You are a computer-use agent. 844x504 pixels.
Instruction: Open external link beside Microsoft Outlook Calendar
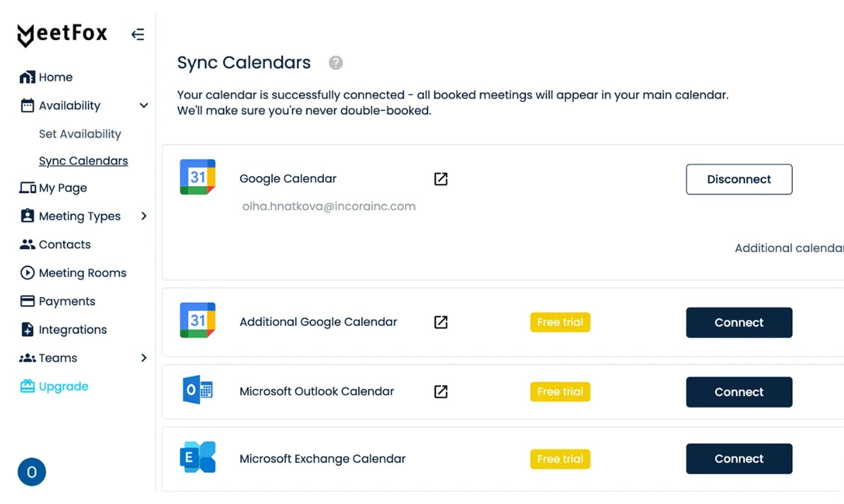441,392
